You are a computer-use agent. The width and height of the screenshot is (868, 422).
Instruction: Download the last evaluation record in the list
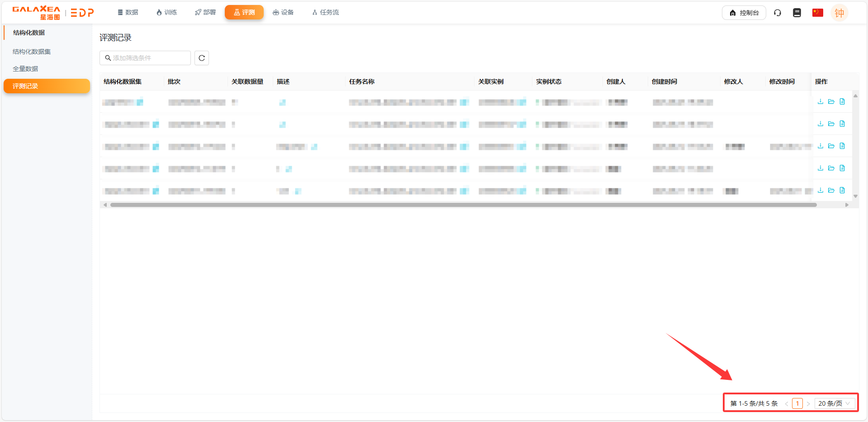(820, 190)
